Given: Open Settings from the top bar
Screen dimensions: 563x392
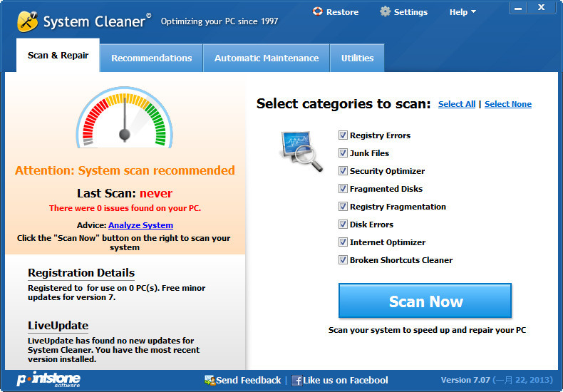Looking at the screenshot, I should 403,12.
